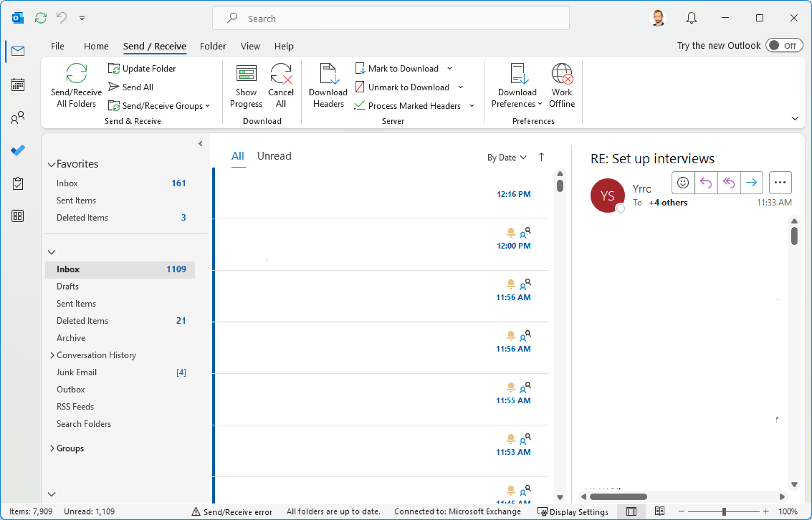The height and width of the screenshot is (520, 812).
Task: Click the reading pane horizontal scrollbar
Action: [x=618, y=497]
